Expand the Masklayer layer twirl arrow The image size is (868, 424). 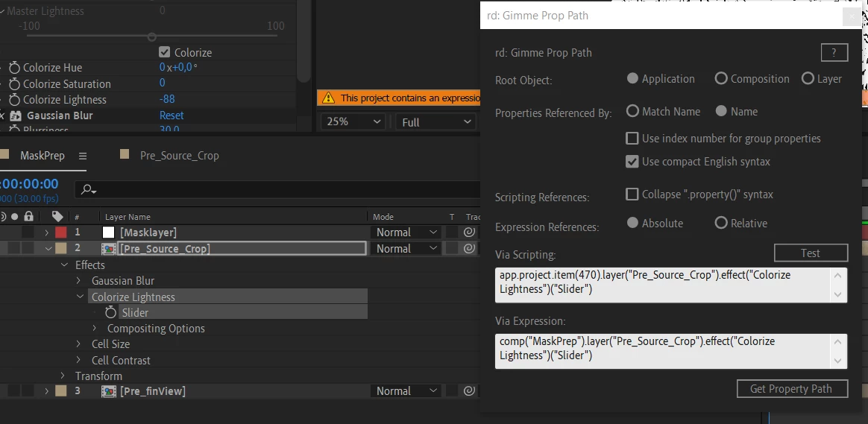point(47,232)
